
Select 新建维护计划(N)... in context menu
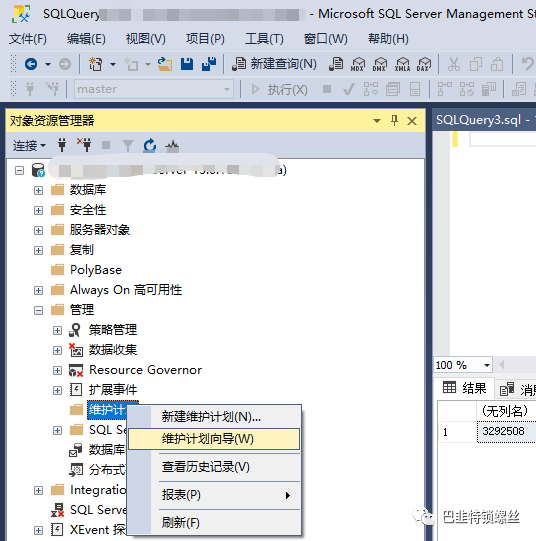214,417
